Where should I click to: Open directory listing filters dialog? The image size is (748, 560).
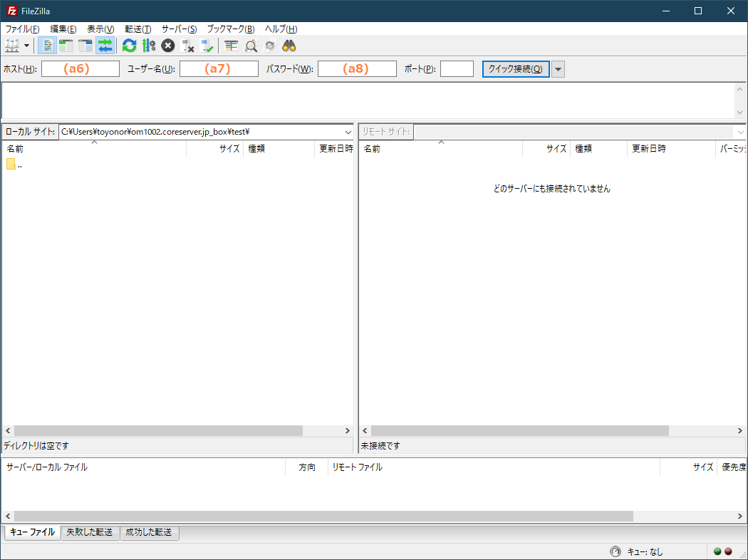click(x=232, y=46)
